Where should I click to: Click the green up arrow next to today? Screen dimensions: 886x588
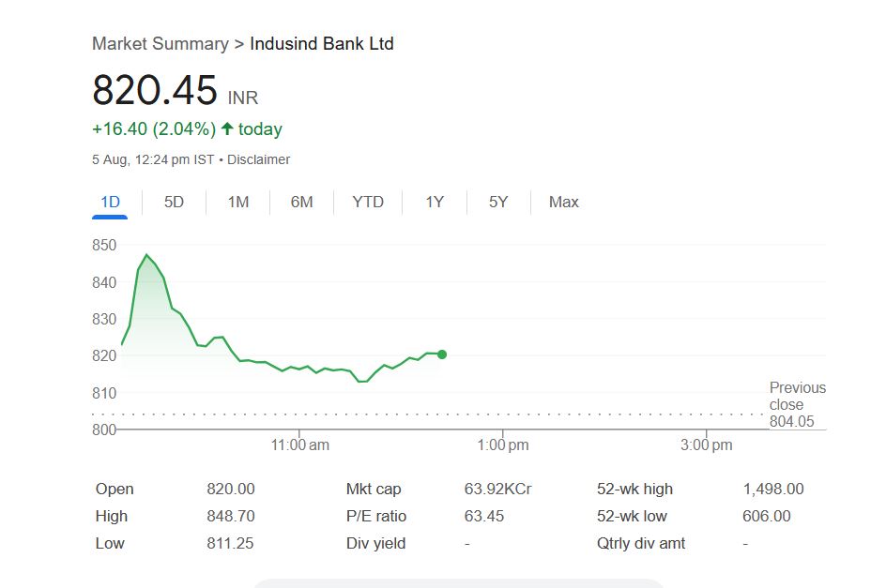[227, 129]
